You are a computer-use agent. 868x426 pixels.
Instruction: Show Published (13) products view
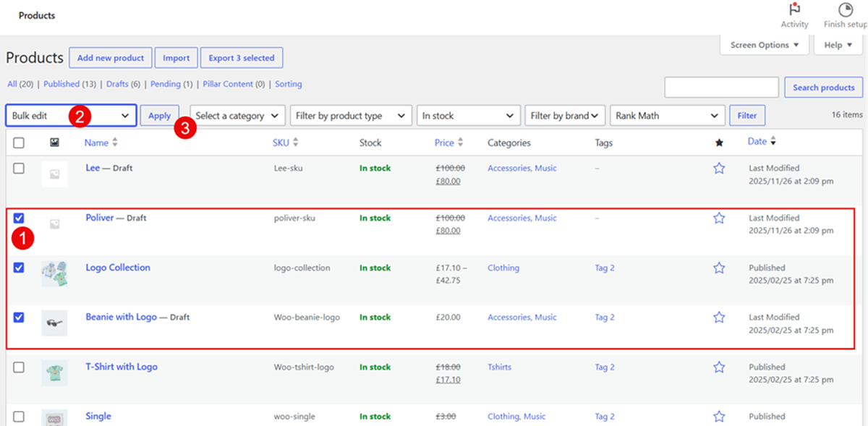click(x=69, y=84)
